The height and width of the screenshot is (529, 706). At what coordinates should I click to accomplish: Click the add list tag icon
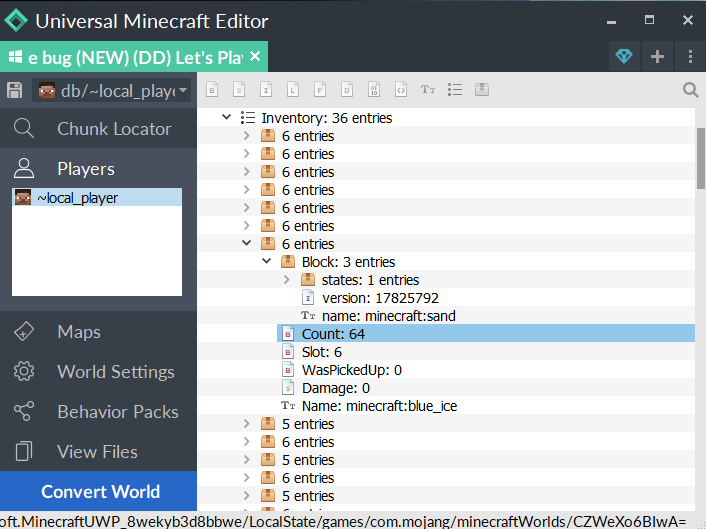pyautogui.click(x=455, y=90)
